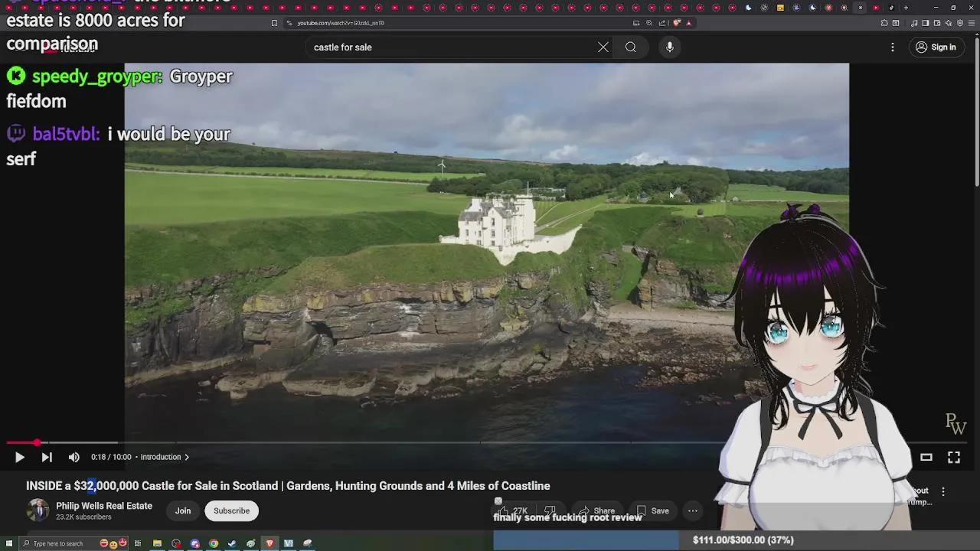Screen dimensions: 980x551
Task: Skip to next video
Action: coord(47,457)
